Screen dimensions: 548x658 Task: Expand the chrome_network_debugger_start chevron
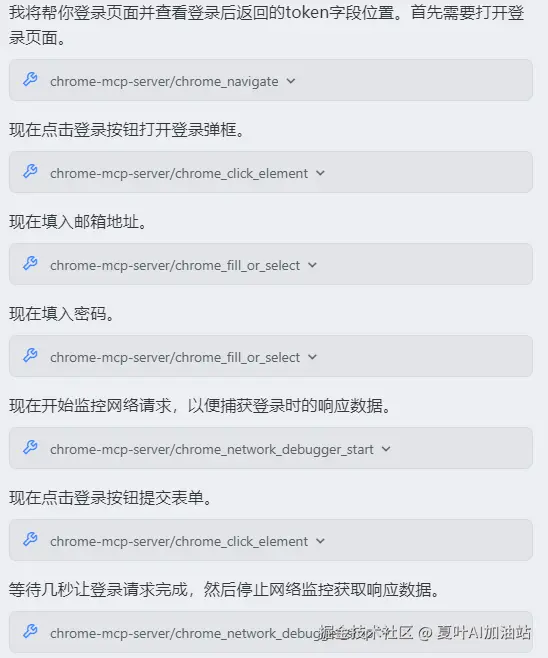tap(386, 449)
